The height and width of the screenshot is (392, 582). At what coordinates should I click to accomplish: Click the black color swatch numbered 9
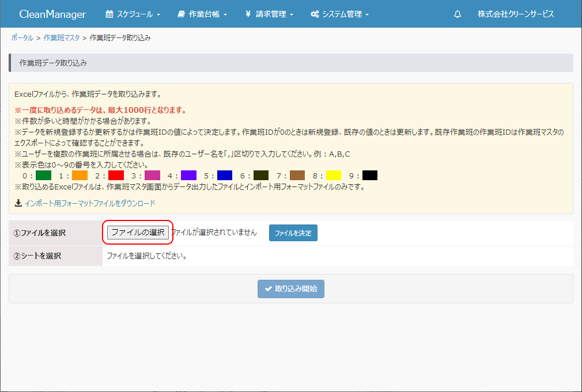tap(370, 175)
